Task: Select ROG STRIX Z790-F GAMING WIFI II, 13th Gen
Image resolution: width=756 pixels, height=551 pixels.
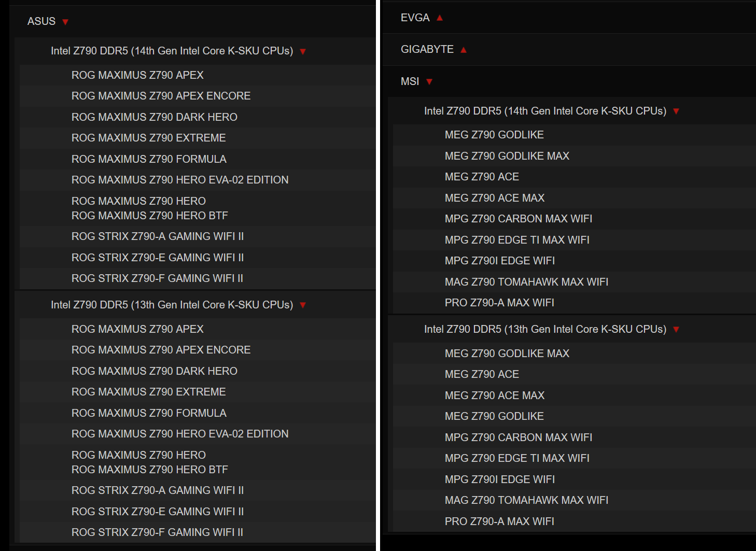Action: click(x=157, y=532)
